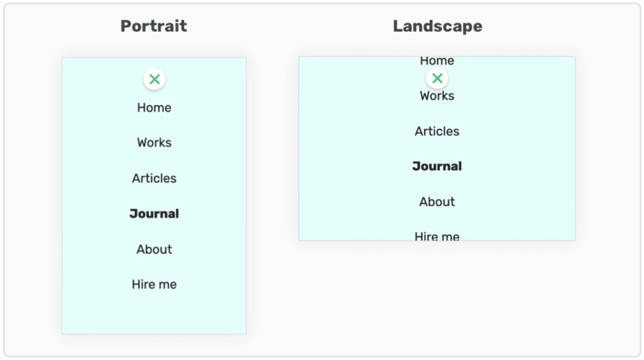The height and width of the screenshot is (360, 644).
Task: Click the Portrait heading text
Action: pyautogui.click(x=154, y=26)
